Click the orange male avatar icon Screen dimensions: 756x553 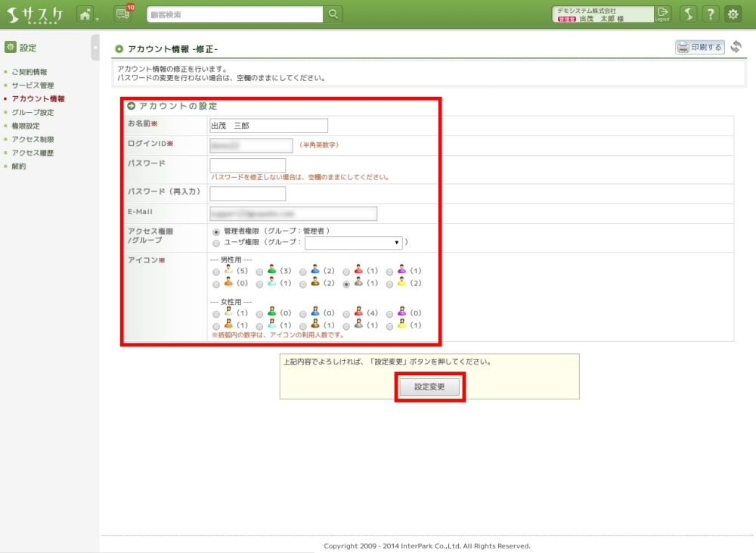(x=228, y=282)
